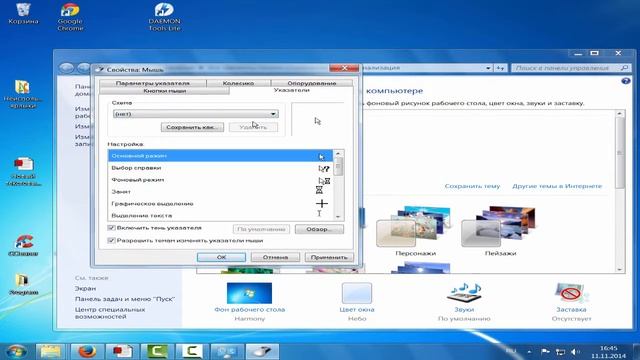Switch to the Параметры указателя tab
Viewport: 640px width, 360px height.
coord(153,83)
